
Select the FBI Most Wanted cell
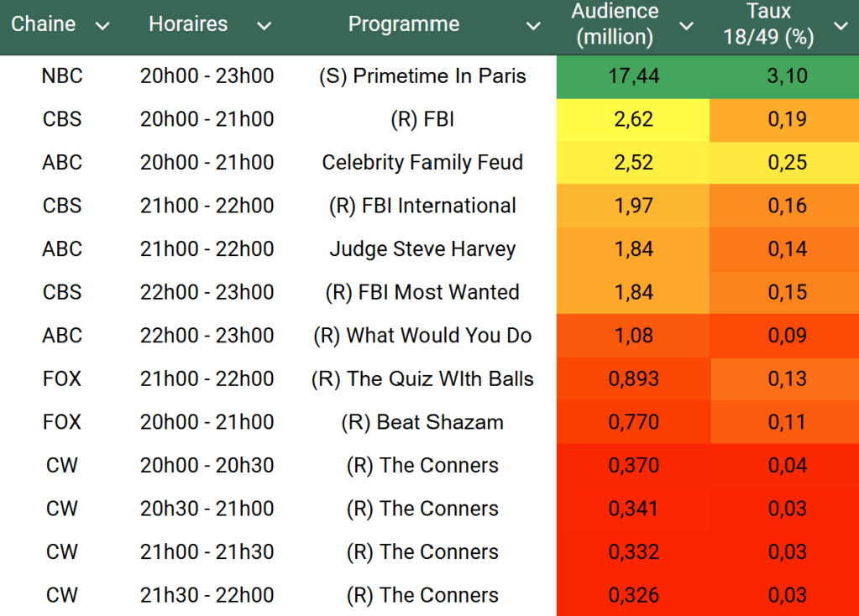point(422,293)
